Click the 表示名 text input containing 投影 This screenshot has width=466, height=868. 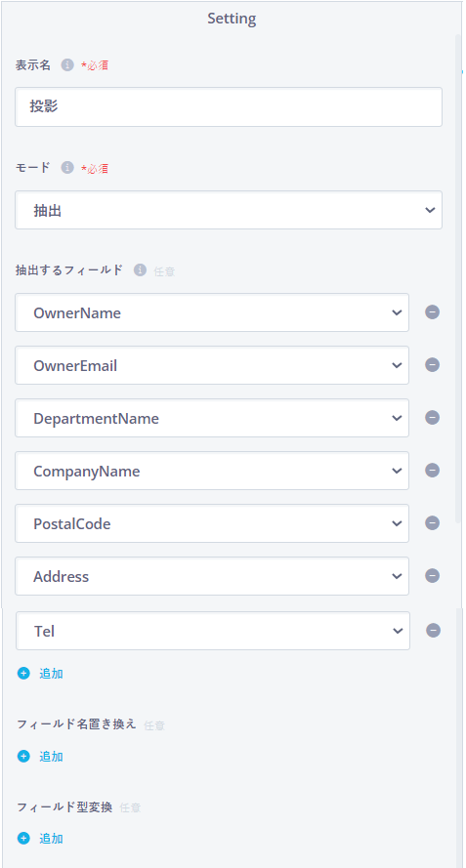(229, 106)
